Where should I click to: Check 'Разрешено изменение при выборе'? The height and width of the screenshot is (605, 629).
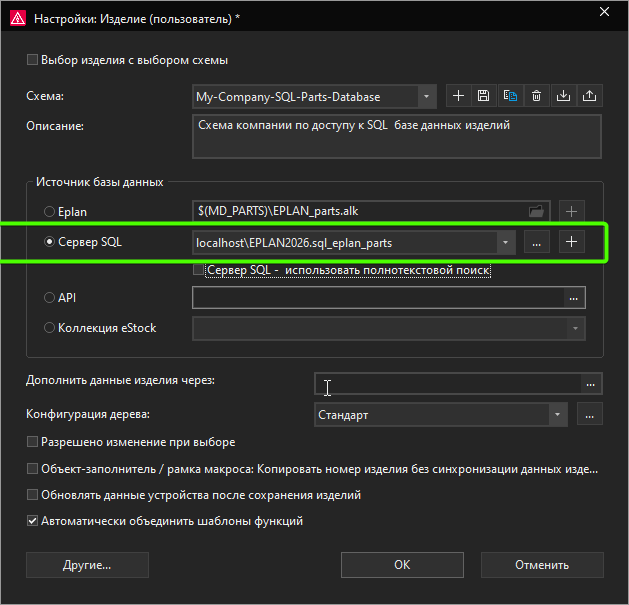tap(32, 442)
